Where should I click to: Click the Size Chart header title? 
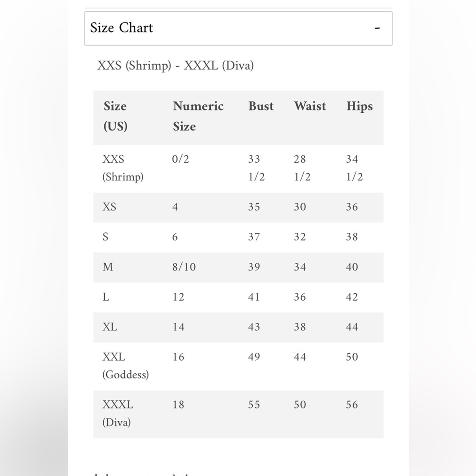coord(122,28)
